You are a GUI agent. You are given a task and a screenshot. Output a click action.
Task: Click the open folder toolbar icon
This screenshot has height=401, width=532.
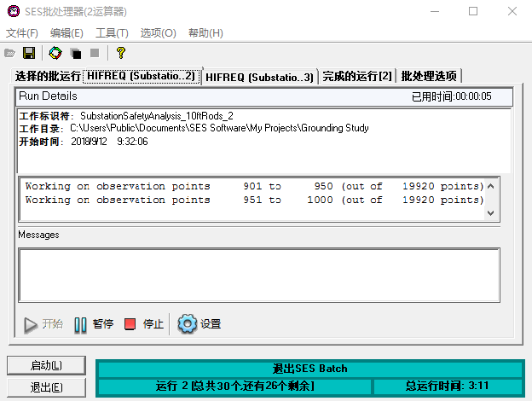pos(10,53)
